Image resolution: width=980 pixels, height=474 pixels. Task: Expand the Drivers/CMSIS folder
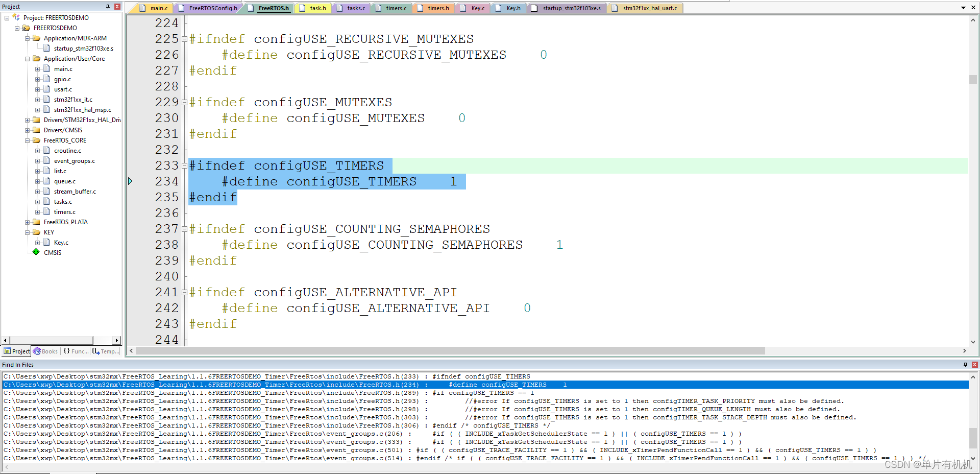tap(27, 130)
